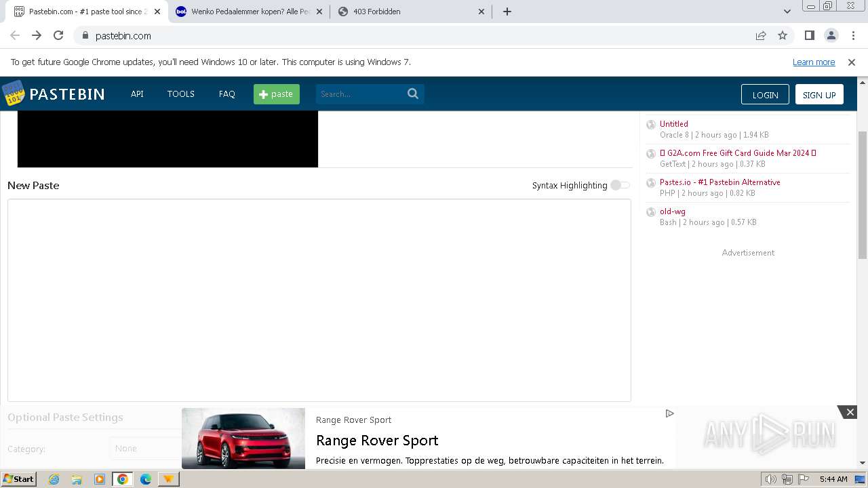Click the LOGIN button
The width and height of the screenshot is (868, 488).
pyautogui.click(x=765, y=95)
